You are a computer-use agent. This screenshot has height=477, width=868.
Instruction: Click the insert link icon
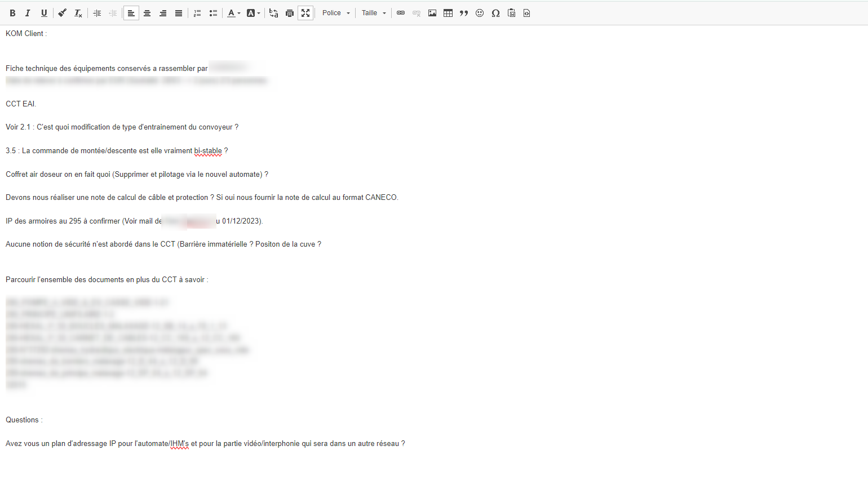point(401,13)
